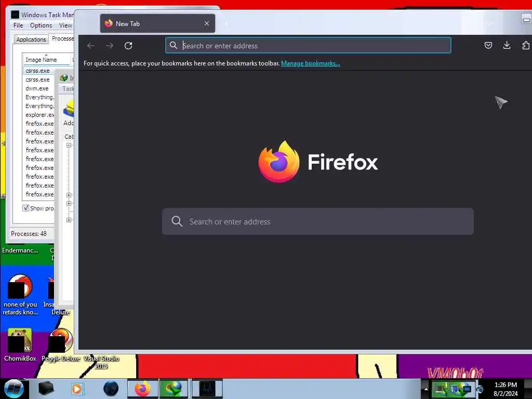Screen dimensions: 532x399
Task: Collapse the expanded category tree node
Action: (69, 145)
